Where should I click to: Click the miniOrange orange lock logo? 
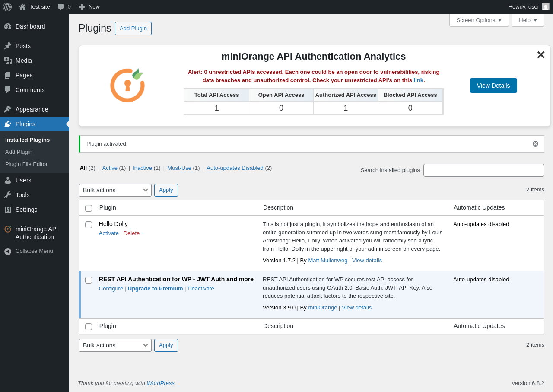coord(127,85)
